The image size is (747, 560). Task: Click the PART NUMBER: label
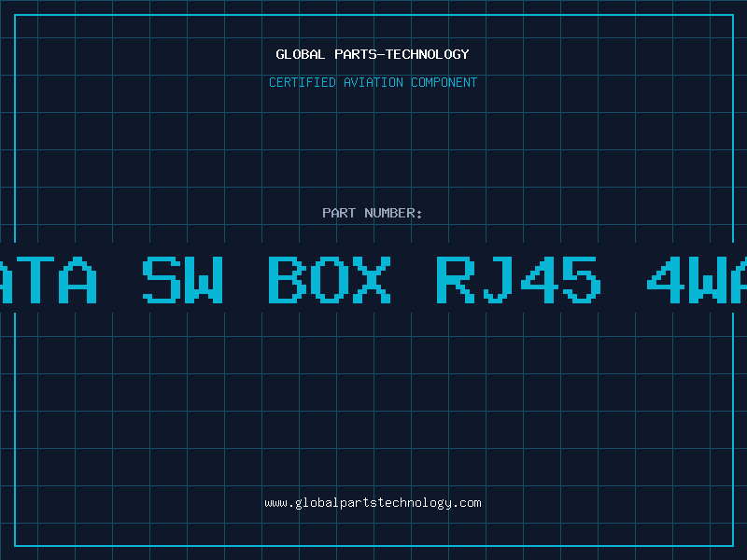click(x=373, y=213)
